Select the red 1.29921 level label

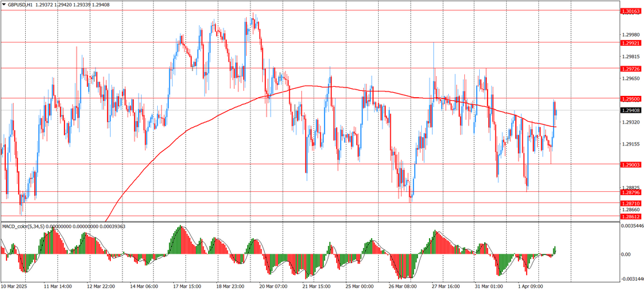630,42
